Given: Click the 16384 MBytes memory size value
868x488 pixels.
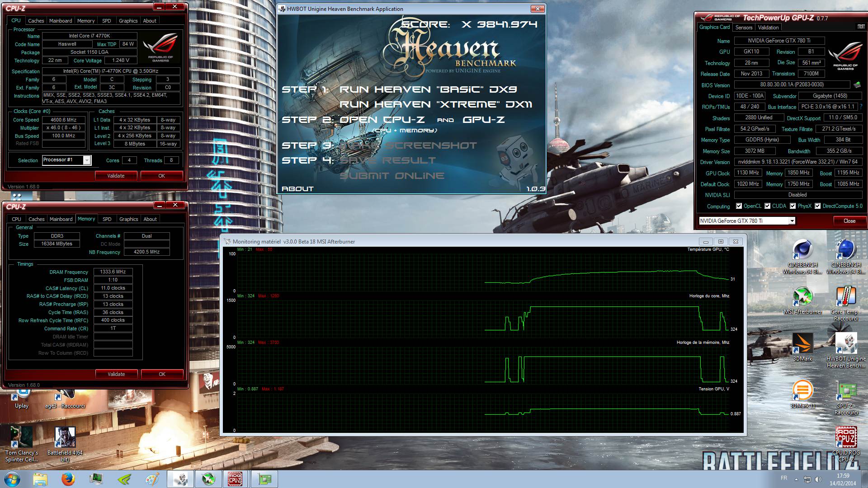Looking at the screenshot, I should point(57,244).
